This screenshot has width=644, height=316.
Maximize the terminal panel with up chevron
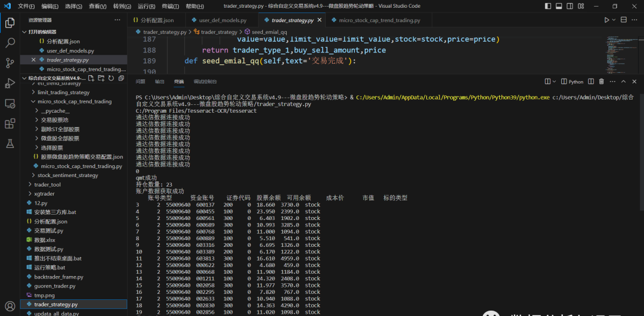point(624,81)
